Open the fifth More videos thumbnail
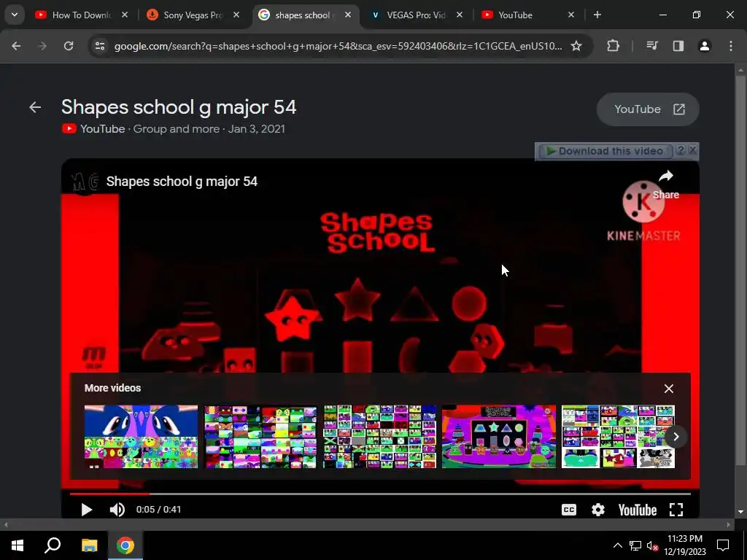Screen dimensions: 747x560 click(x=618, y=437)
